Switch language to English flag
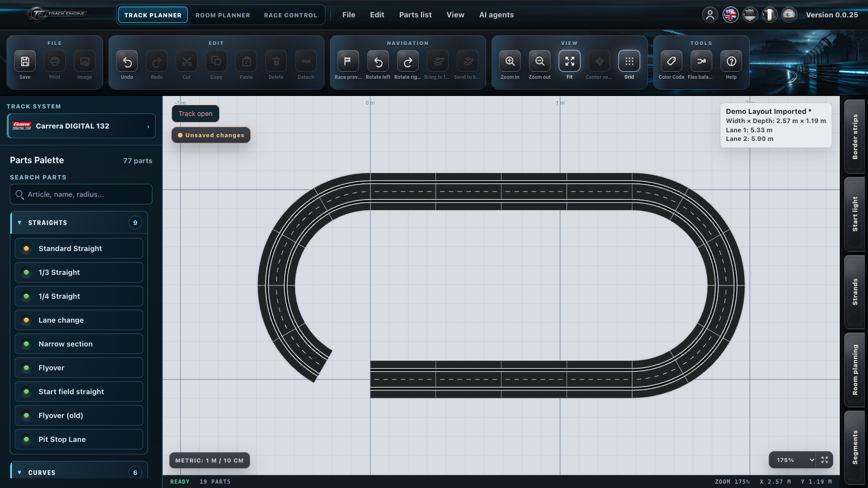Screen dimensions: 868x488 (730, 15)
